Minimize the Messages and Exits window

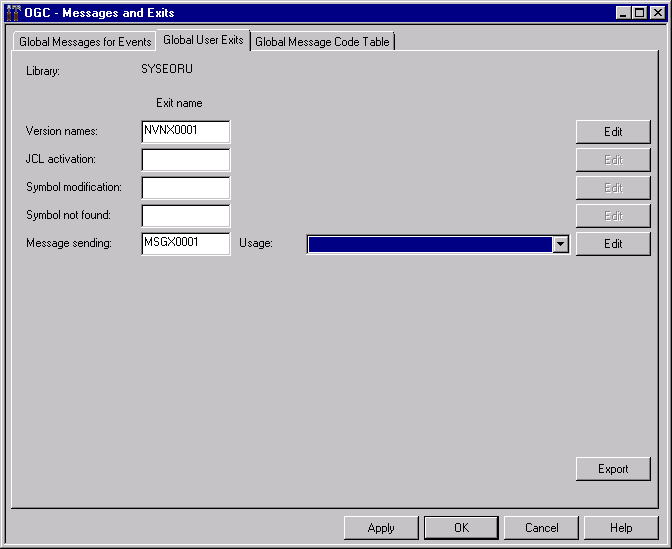tap(623, 13)
